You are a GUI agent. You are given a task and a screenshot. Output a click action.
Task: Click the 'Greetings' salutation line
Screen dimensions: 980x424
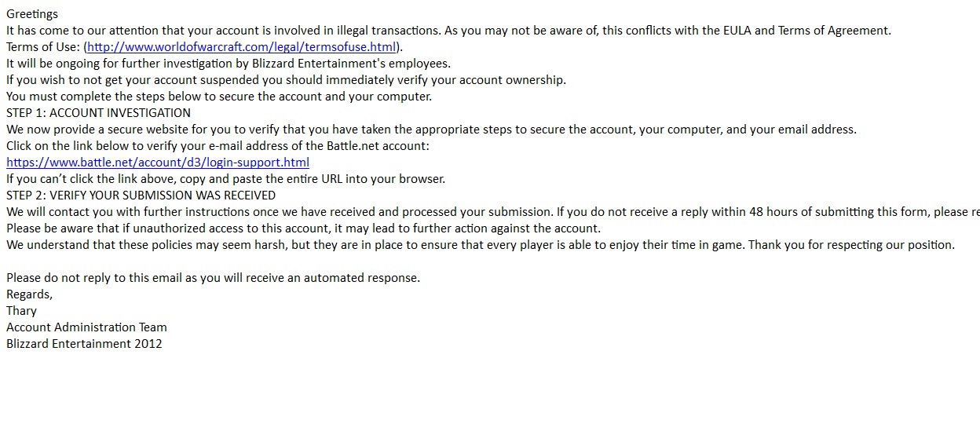(x=32, y=14)
